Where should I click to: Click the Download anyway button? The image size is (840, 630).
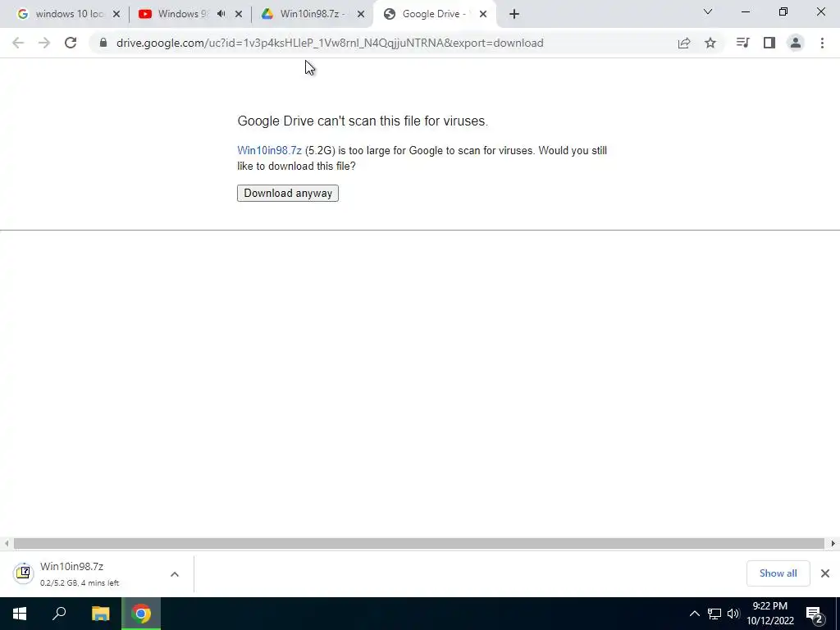[x=288, y=194]
